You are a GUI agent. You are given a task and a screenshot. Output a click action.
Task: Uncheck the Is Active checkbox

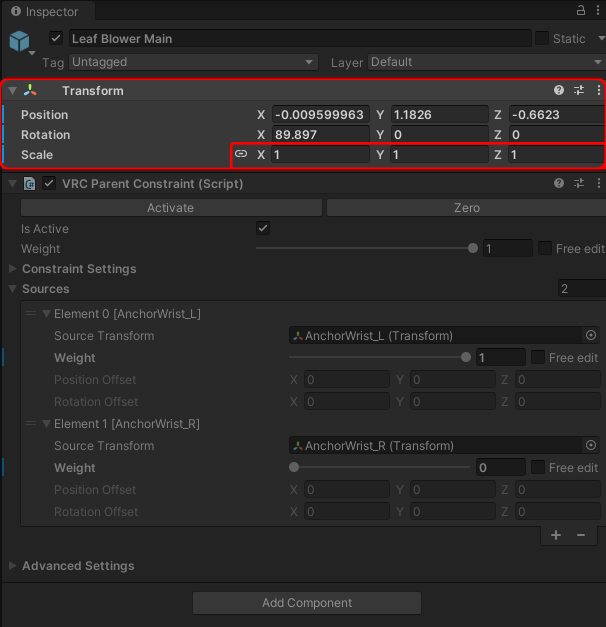[263, 229]
